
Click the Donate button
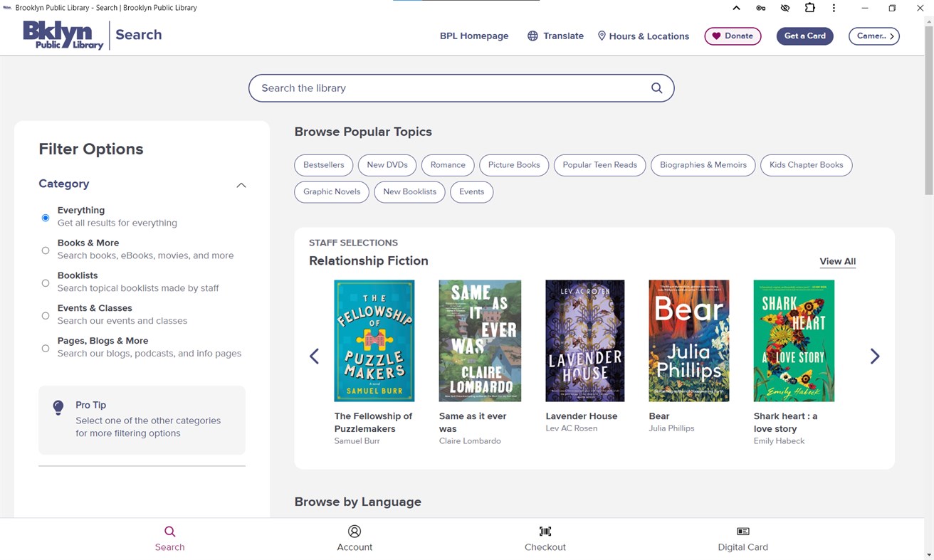(733, 36)
